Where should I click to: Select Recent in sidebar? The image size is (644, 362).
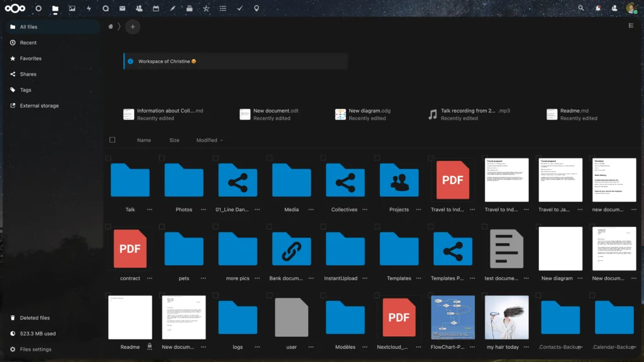point(53,43)
